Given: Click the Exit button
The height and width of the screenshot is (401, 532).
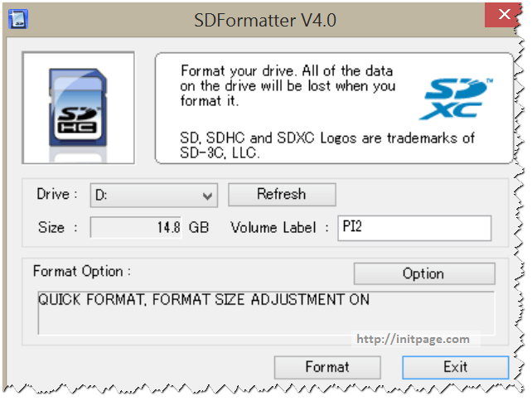Looking at the screenshot, I should click(x=455, y=367).
